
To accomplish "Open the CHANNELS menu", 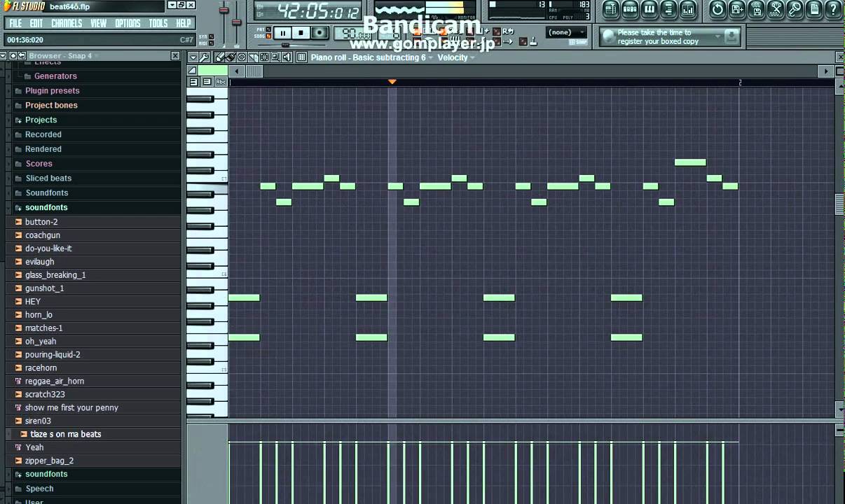I will tap(67, 23).
